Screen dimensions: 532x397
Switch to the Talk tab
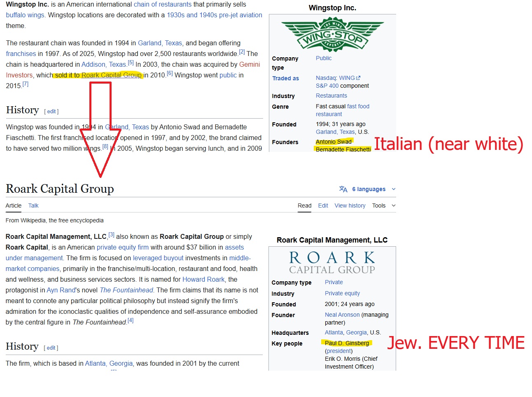33,206
